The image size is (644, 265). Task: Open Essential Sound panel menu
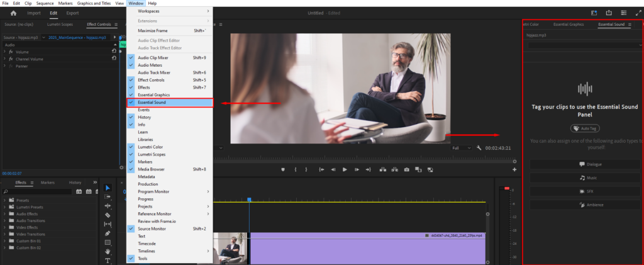630,25
